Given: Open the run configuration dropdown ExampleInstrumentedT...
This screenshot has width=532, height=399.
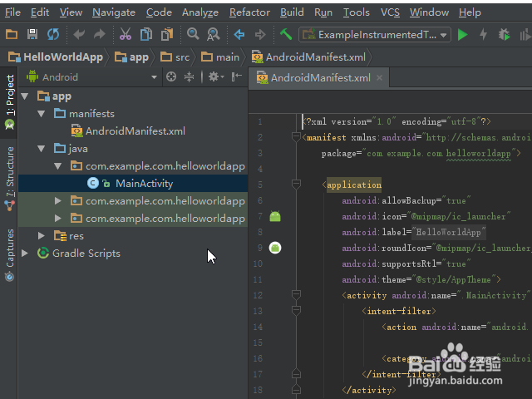Looking at the screenshot, I should click(375, 35).
